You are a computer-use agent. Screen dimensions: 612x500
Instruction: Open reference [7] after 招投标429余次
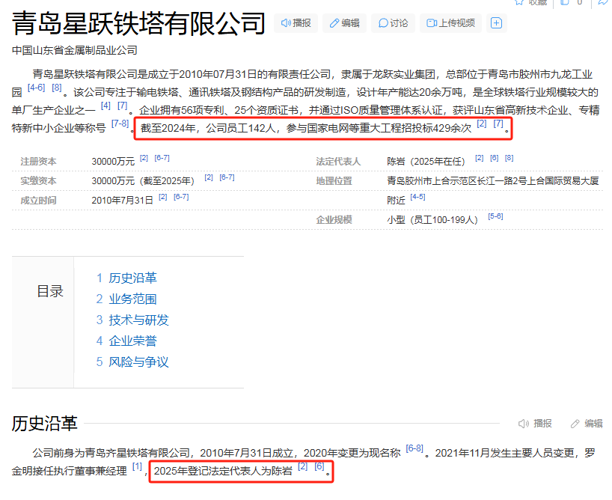pyautogui.click(x=498, y=124)
